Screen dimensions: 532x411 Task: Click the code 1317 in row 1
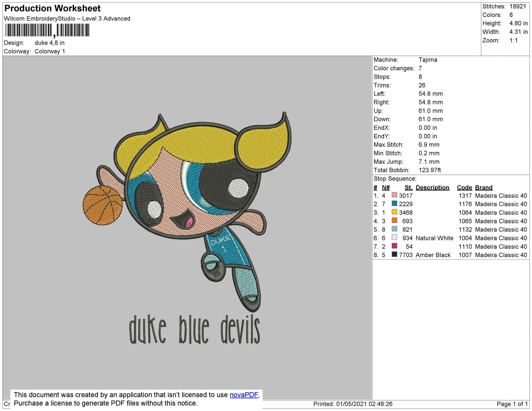coord(465,196)
